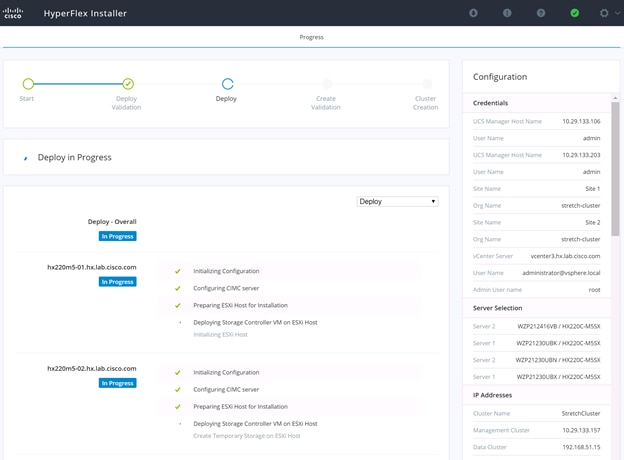Click the Deploy step in-progress circle
Image resolution: width=624 pixels, height=460 pixels.
click(228, 84)
